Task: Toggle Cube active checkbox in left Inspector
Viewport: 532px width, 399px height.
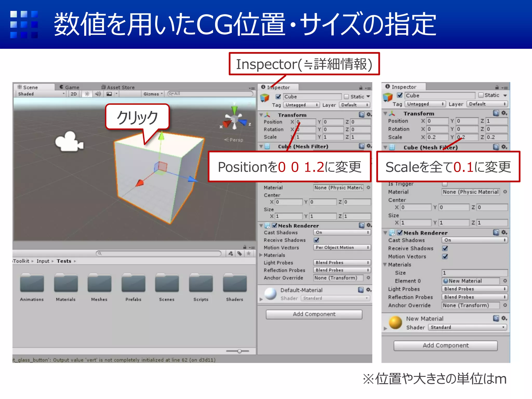Action: click(x=278, y=97)
